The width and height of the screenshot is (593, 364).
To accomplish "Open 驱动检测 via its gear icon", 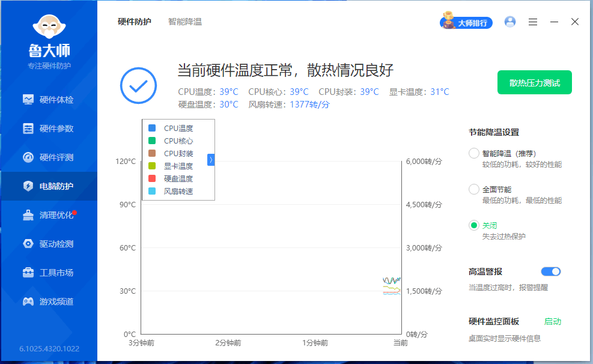I will point(28,244).
